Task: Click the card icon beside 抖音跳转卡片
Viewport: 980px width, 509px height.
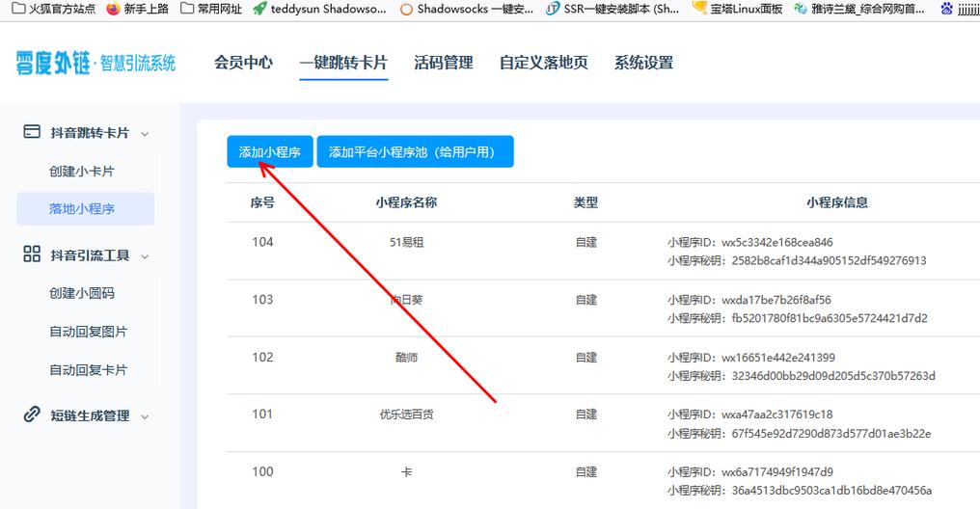Action: pos(32,132)
